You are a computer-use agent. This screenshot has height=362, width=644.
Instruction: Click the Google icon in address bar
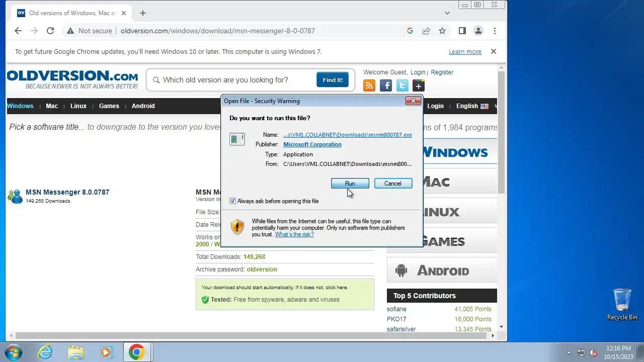(x=410, y=31)
